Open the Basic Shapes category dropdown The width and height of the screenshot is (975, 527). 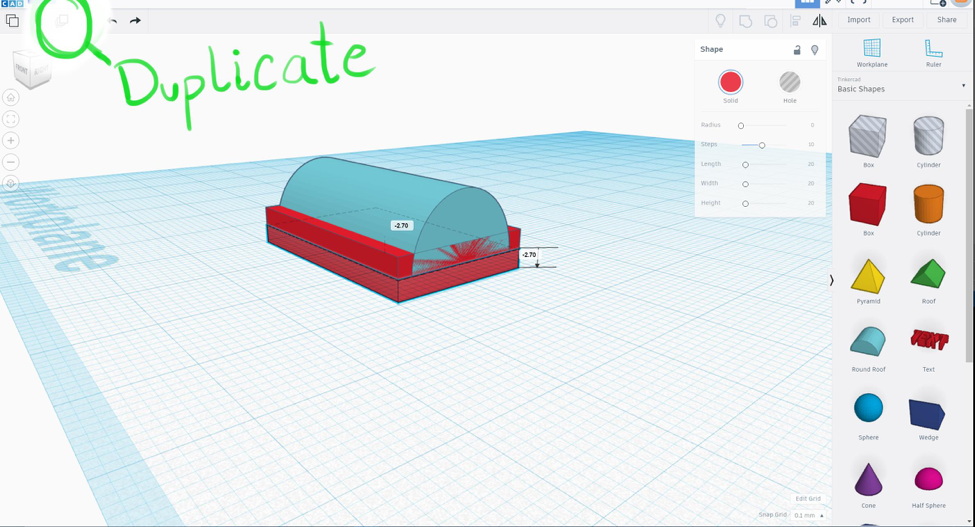click(x=901, y=86)
